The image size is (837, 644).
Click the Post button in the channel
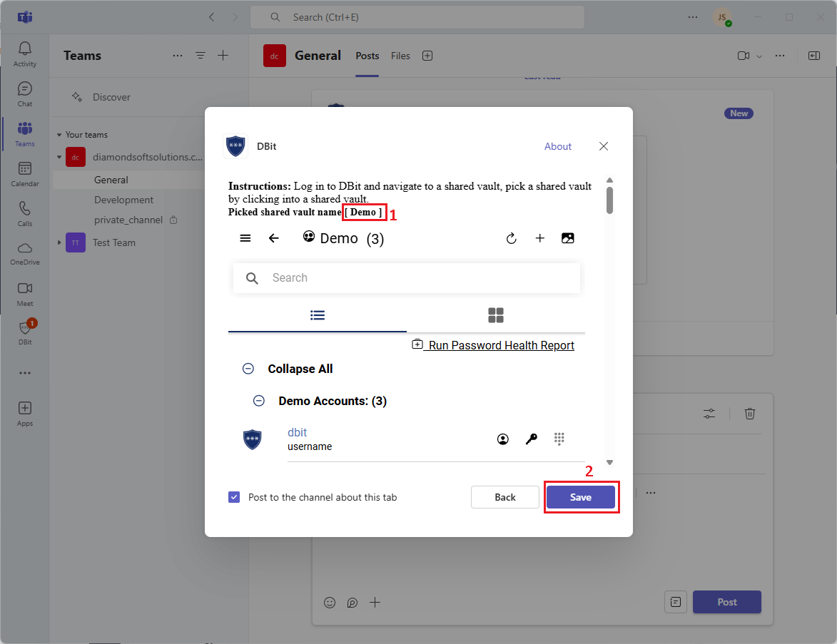(x=727, y=602)
